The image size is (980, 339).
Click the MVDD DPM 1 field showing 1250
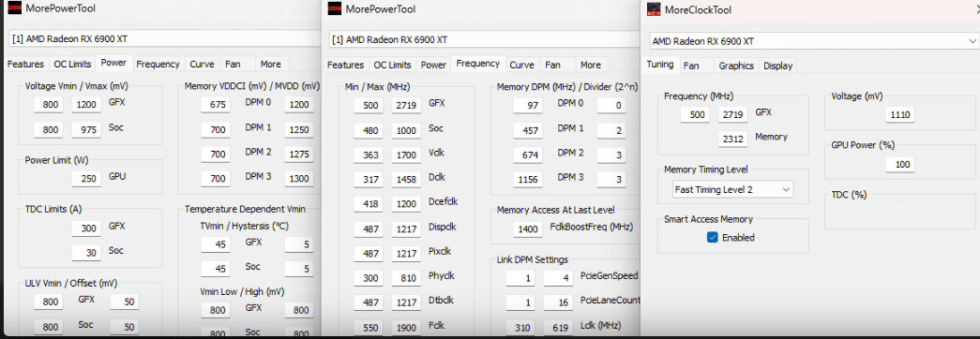[x=299, y=130]
